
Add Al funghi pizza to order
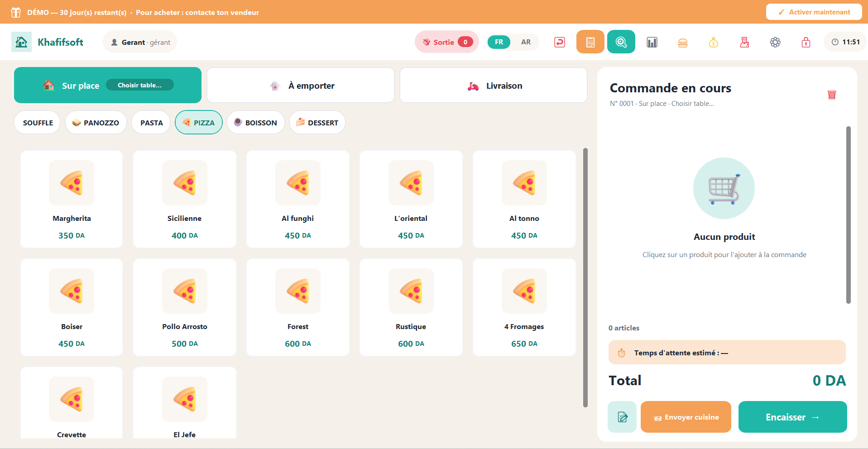pyautogui.click(x=298, y=199)
